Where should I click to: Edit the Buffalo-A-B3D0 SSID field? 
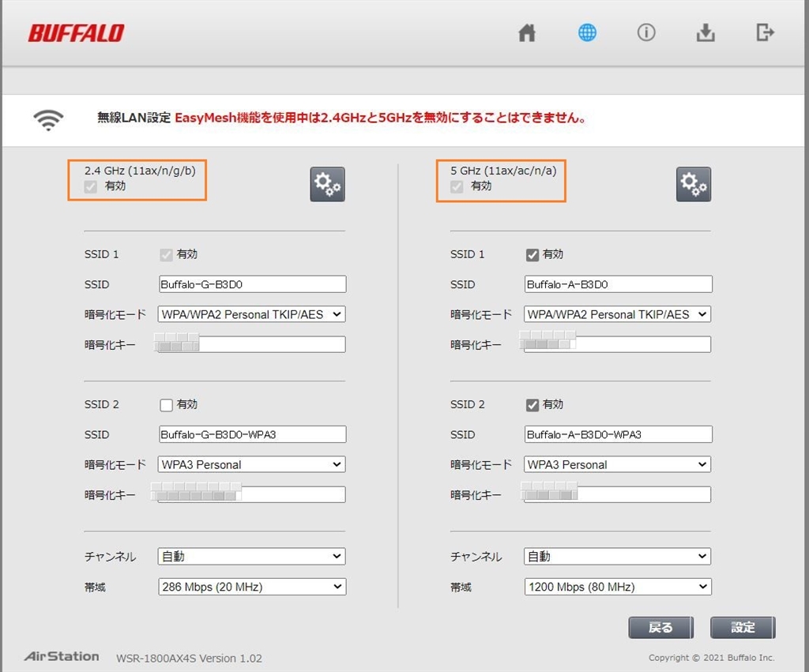click(x=618, y=284)
